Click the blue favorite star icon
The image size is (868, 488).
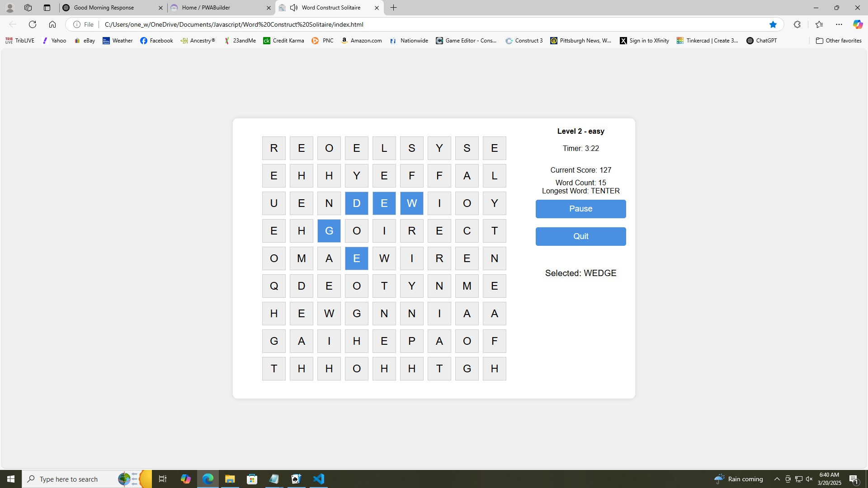point(773,24)
